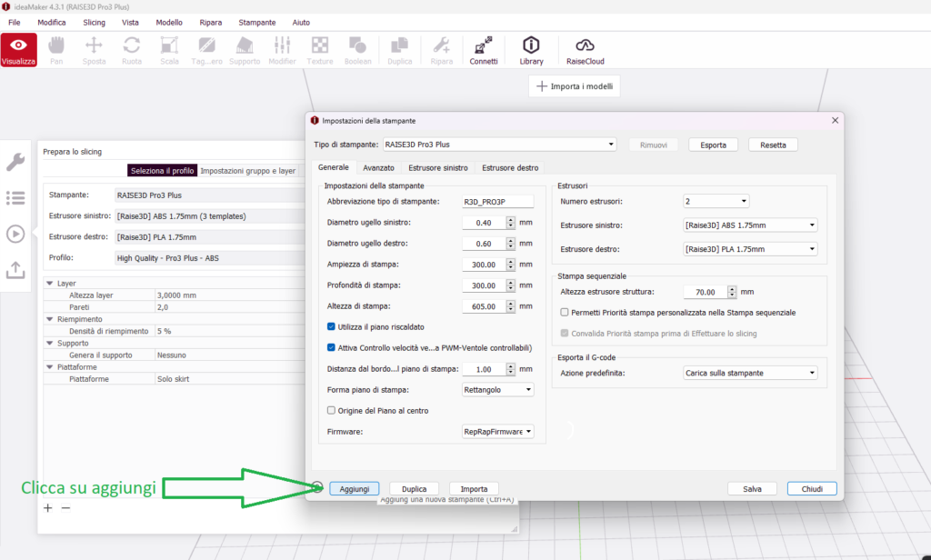The width and height of the screenshot is (931, 560).
Task: Click the Diametro ugello sinistro spinner arrows
Action: pyautogui.click(x=511, y=222)
